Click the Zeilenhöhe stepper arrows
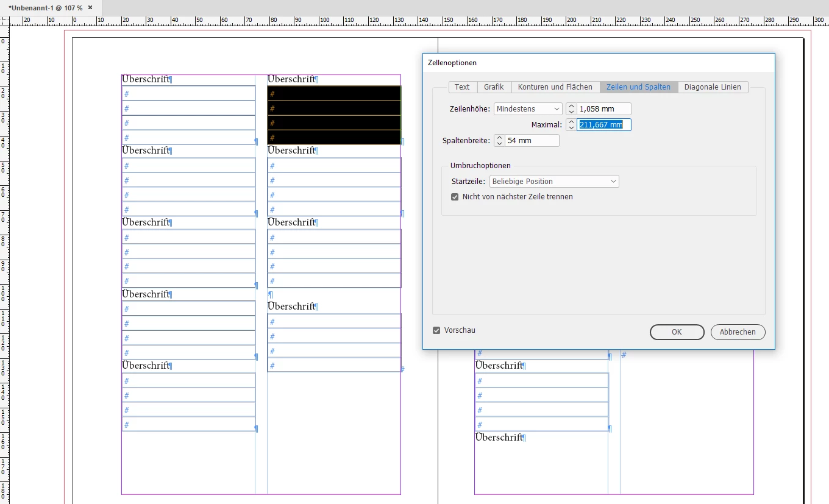 pyautogui.click(x=571, y=109)
